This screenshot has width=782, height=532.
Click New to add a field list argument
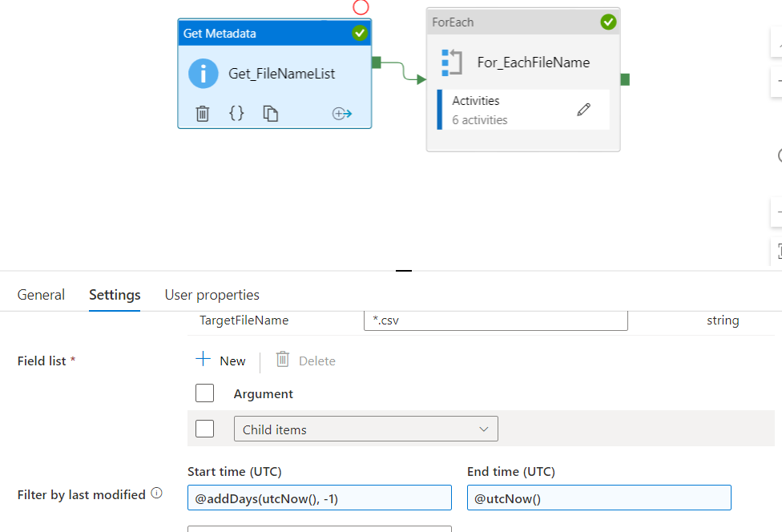[x=221, y=361]
